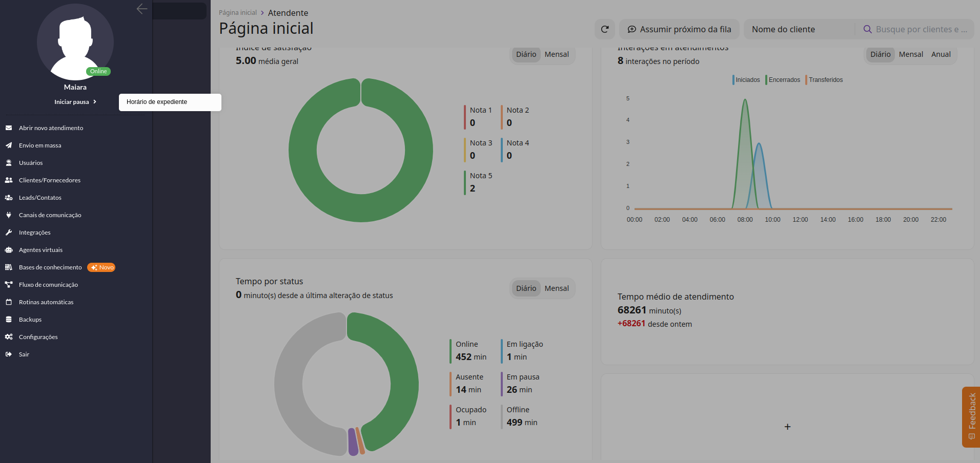Click the Em pausa 26 min entry
Viewport: 980px width, 463px height.
(x=521, y=384)
